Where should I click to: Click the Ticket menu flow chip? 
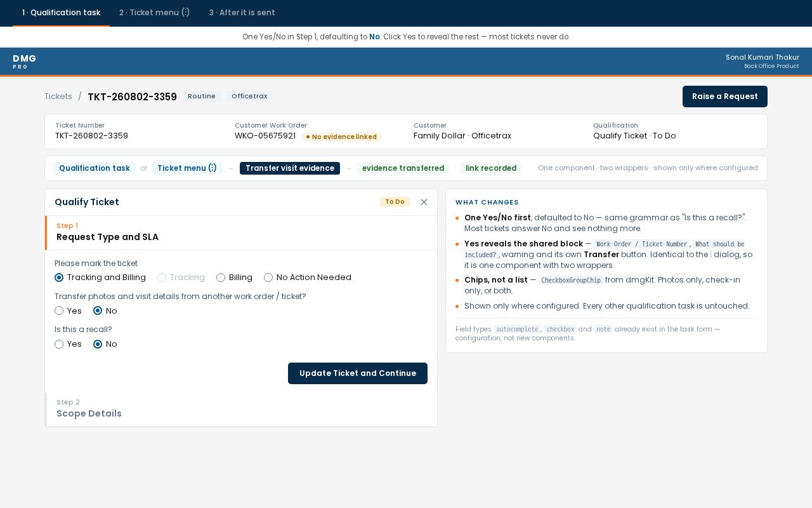[x=187, y=168]
